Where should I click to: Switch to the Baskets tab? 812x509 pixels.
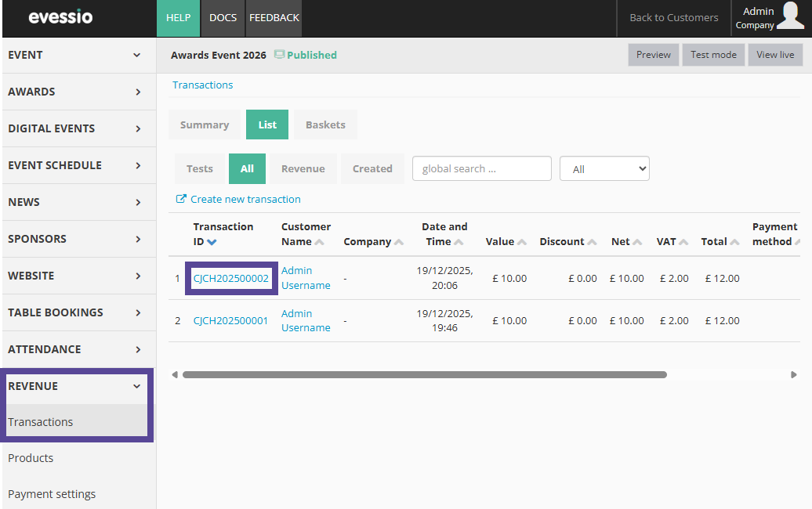(x=325, y=125)
